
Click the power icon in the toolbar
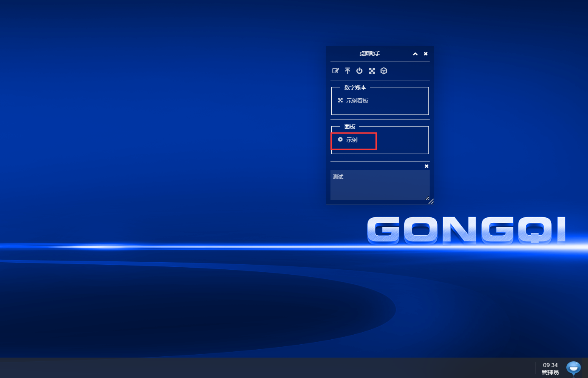[x=359, y=71]
